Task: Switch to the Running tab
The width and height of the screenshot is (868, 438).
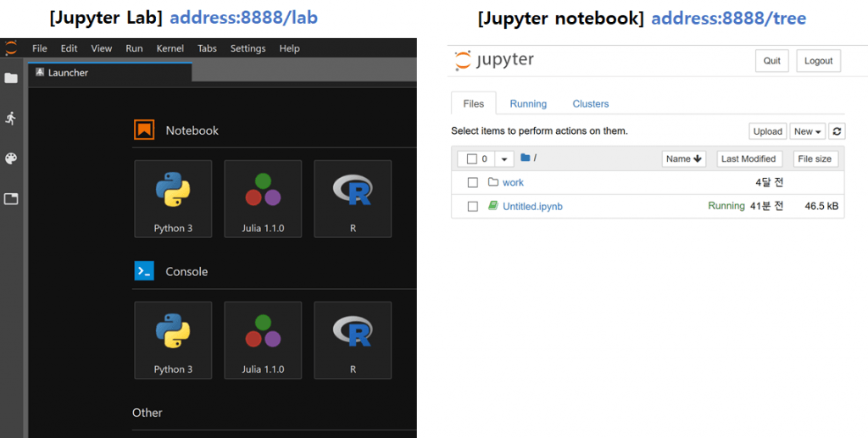Action: 528,103
